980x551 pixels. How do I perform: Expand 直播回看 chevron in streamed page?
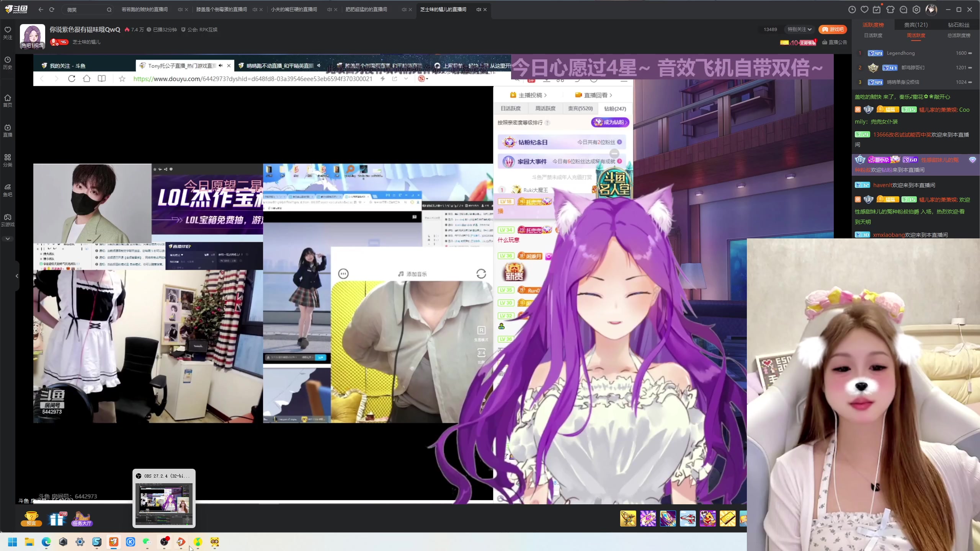coord(611,95)
